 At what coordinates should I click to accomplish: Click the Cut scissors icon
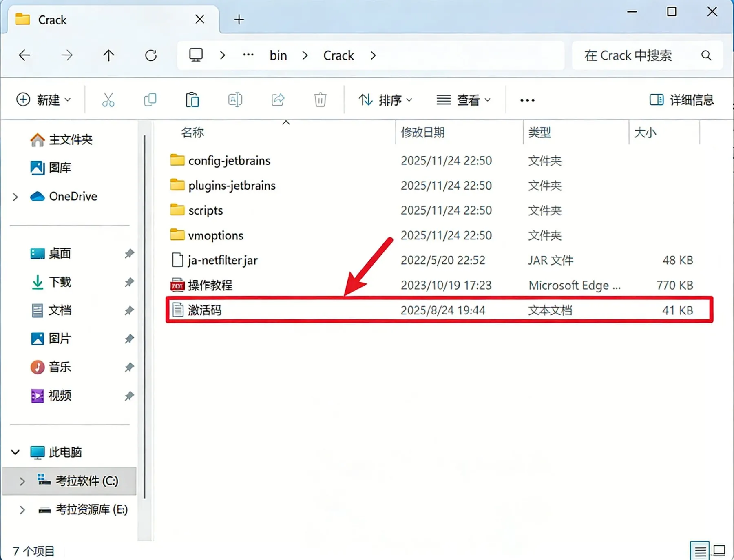108,100
